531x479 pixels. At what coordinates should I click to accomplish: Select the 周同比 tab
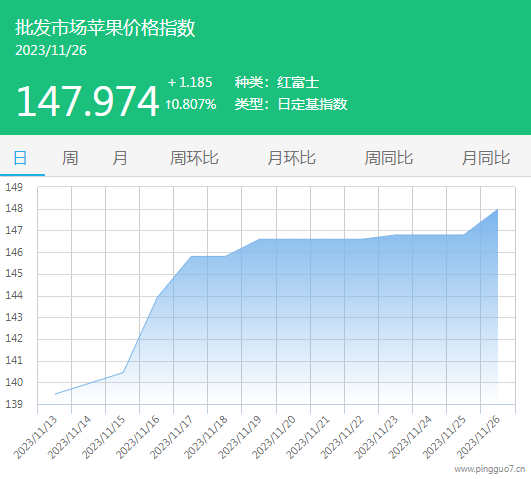[389, 158]
